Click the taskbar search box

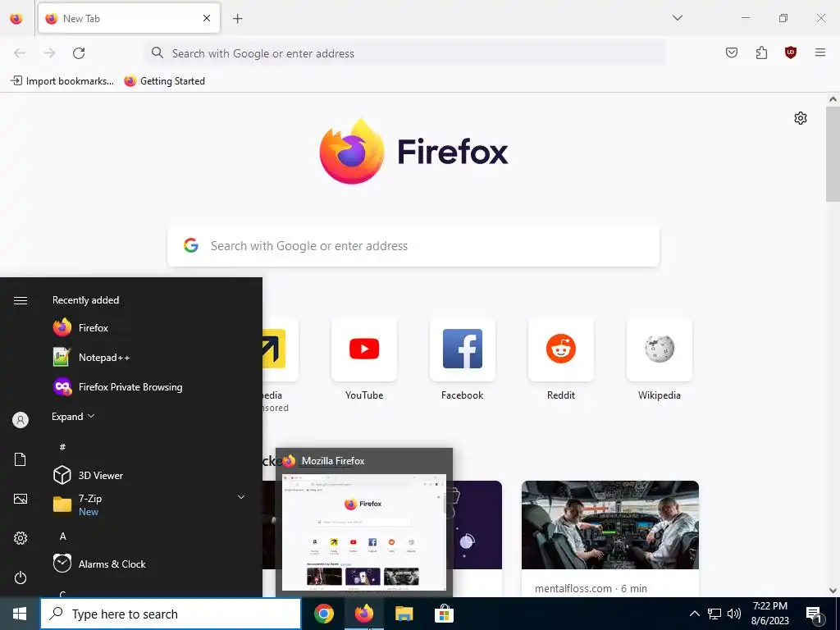(x=171, y=614)
